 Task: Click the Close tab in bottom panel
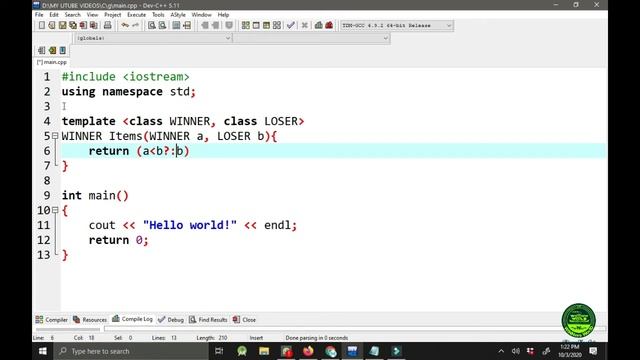(244, 320)
